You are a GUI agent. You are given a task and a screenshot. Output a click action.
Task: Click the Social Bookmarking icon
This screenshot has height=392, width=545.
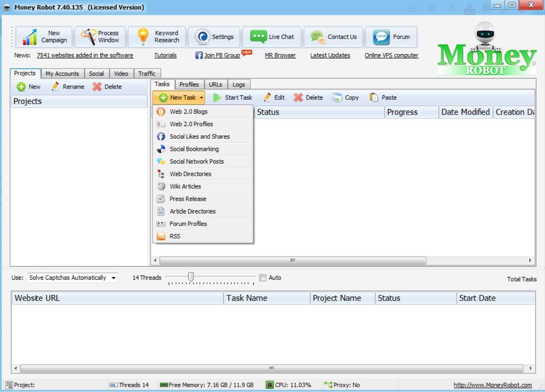(161, 149)
